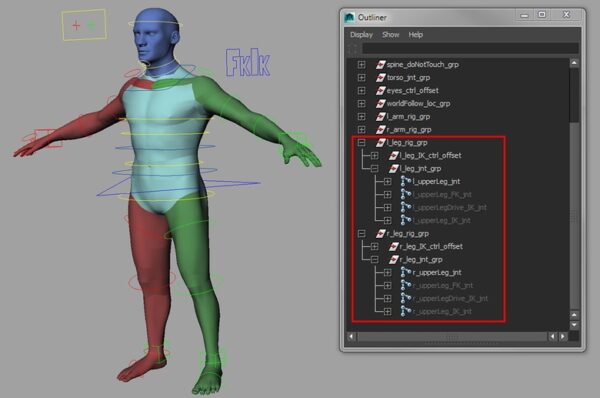Screen dimensions: 600x398
Task: Close the Outliner window
Action: (x=567, y=15)
